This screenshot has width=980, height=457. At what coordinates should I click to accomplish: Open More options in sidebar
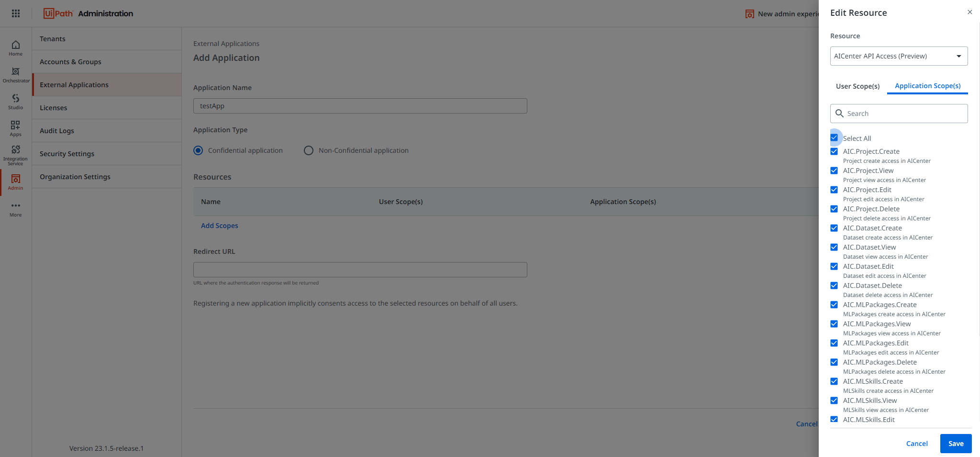16,209
